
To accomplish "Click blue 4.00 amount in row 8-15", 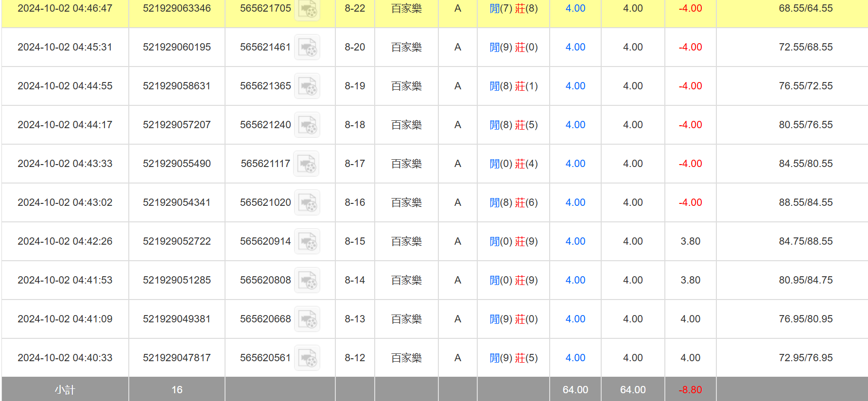I will click(x=575, y=241).
